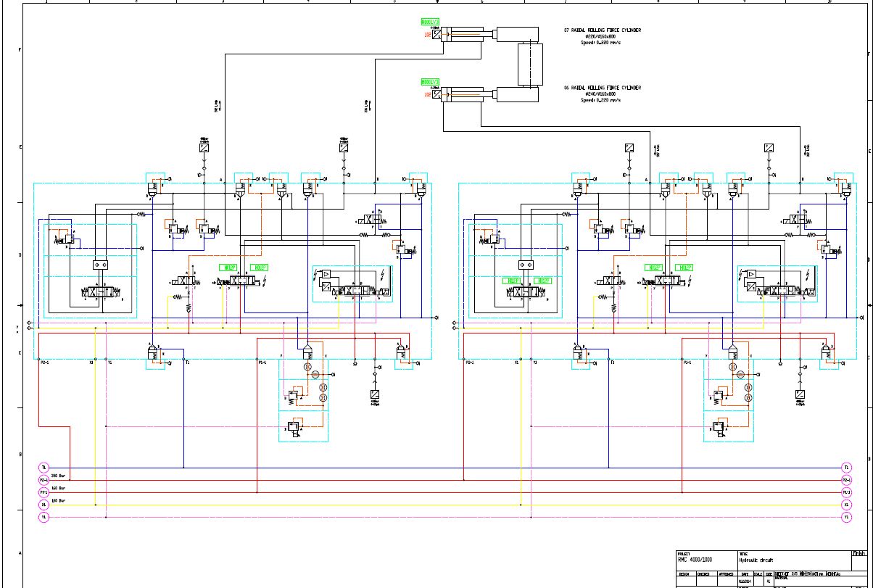Select the '350 Bar' pressure label
Screen dimensions: 873x588
tap(58, 476)
